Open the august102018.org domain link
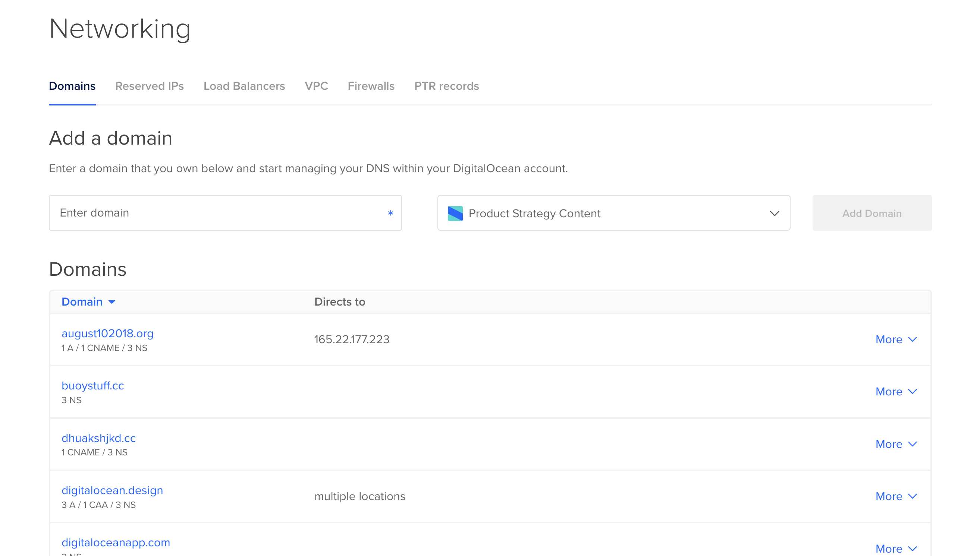980x556 pixels. pyautogui.click(x=107, y=333)
